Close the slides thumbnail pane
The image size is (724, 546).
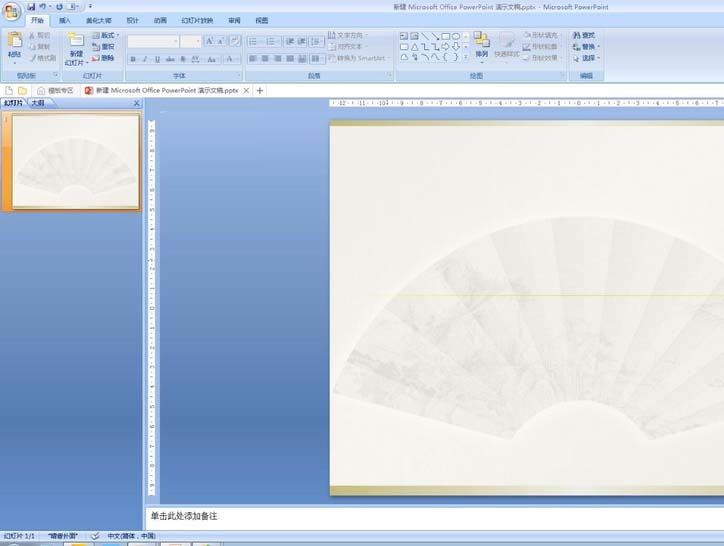pyautogui.click(x=136, y=103)
